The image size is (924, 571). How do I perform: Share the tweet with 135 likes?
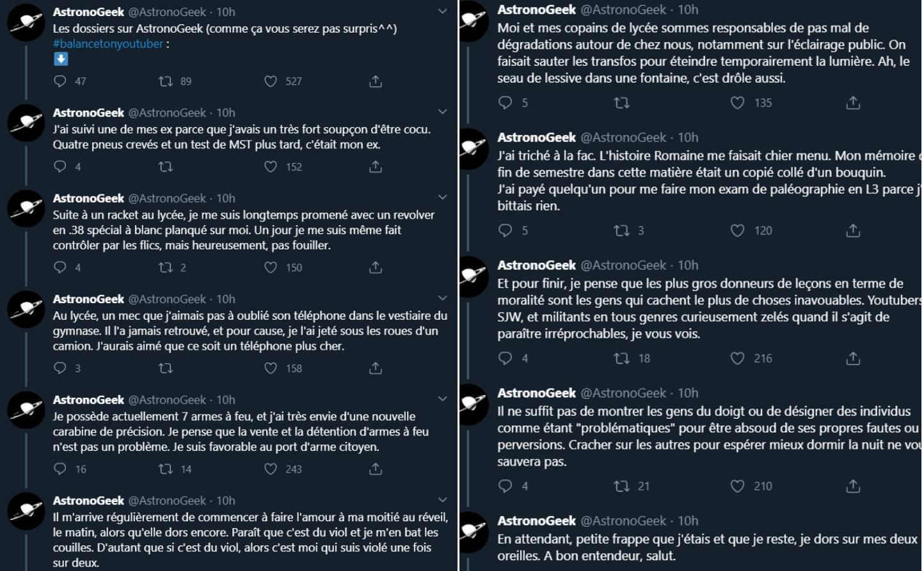(x=853, y=103)
